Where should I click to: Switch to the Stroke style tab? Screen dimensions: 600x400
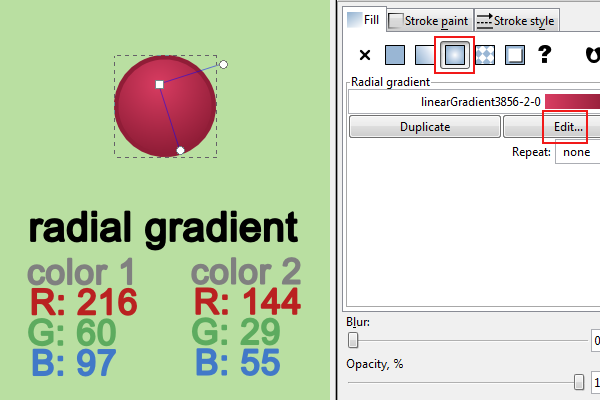517,21
